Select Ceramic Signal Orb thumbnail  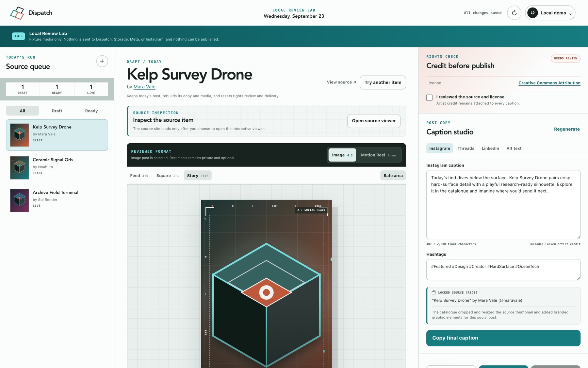19,168
